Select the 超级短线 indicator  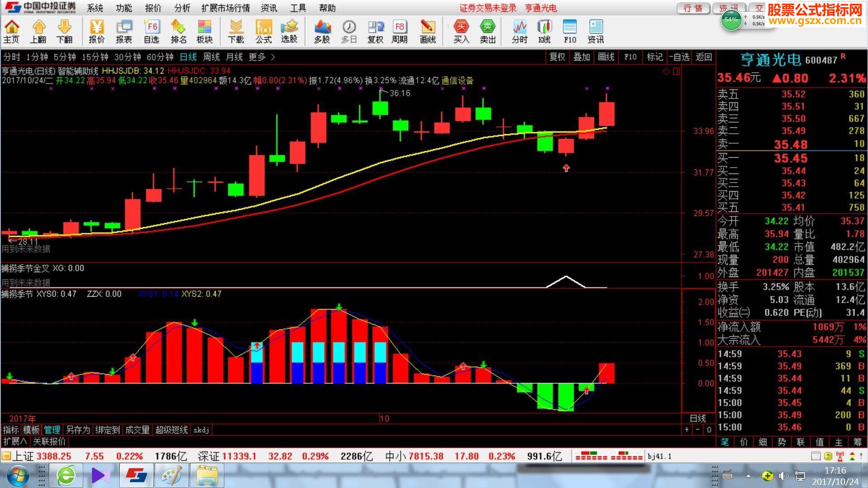click(x=171, y=430)
